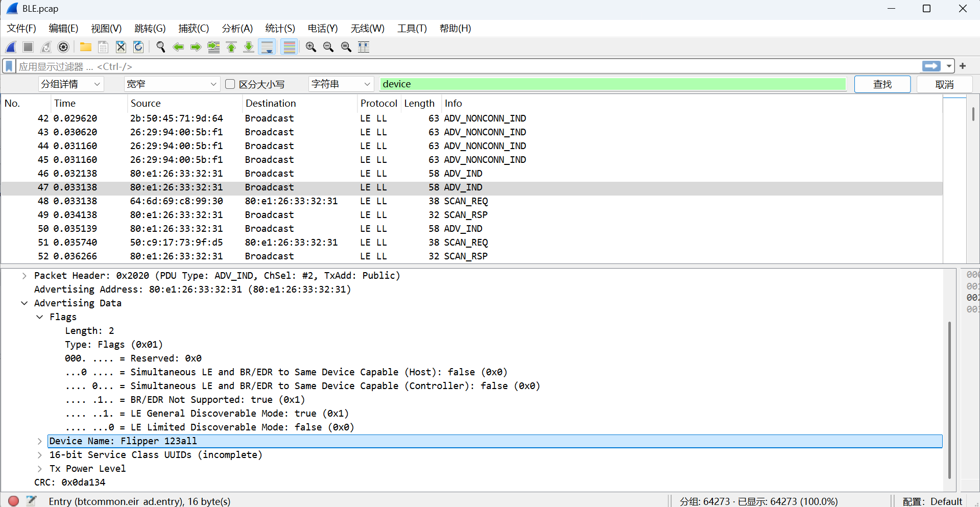Open the 分析(A) menu
980x507 pixels.
tap(237, 29)
